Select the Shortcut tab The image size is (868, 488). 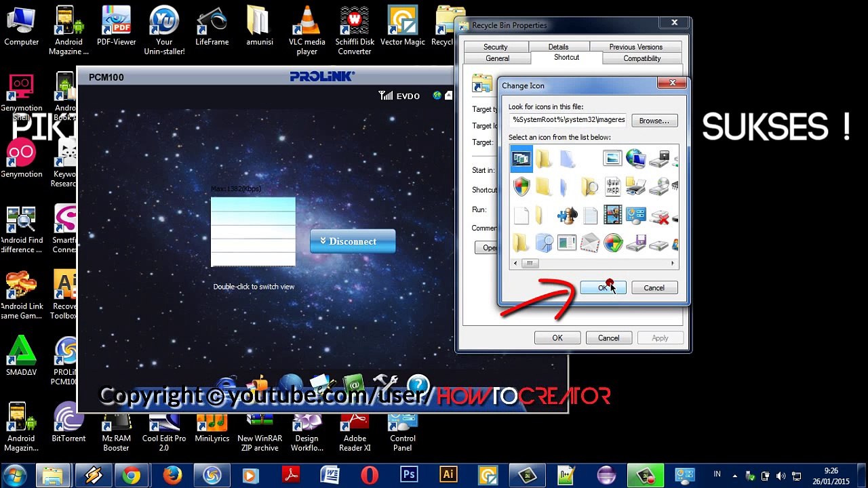[x=566, y=58]
